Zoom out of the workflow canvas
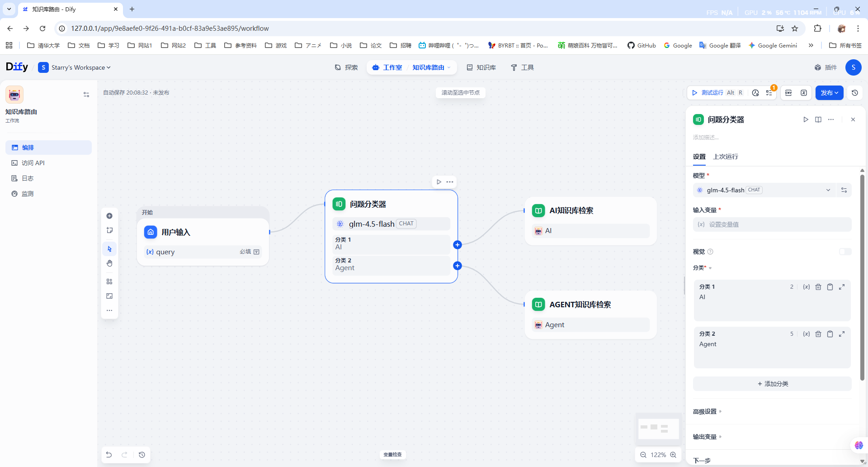 click(x=643, y=455)
